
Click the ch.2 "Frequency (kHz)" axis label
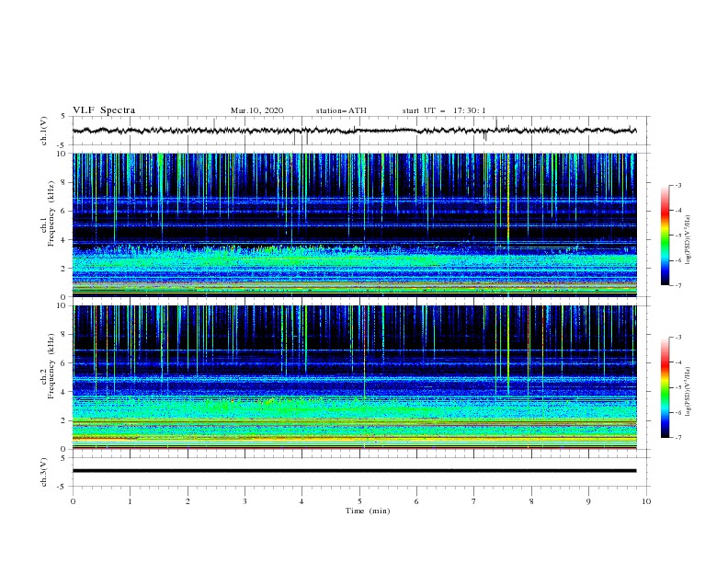pos(51,366)
